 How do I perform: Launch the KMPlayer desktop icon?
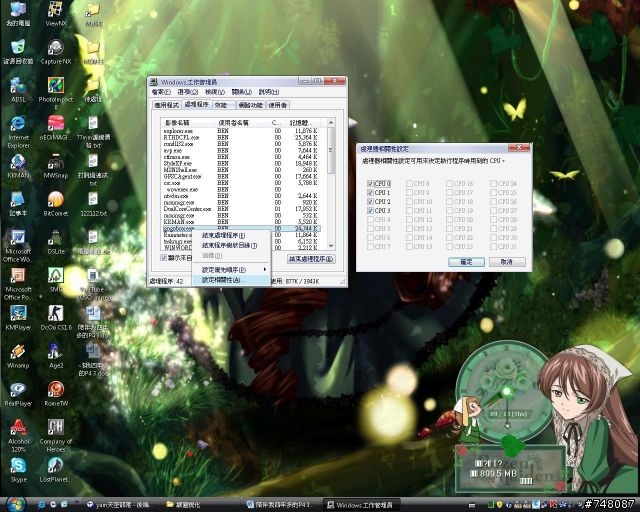[18, 318]
